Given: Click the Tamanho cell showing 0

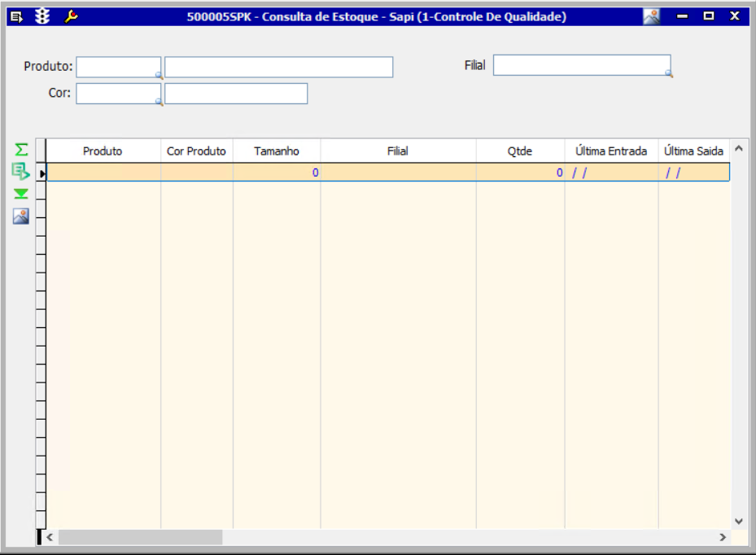Looking at the screenshot, I should [277, 173].
